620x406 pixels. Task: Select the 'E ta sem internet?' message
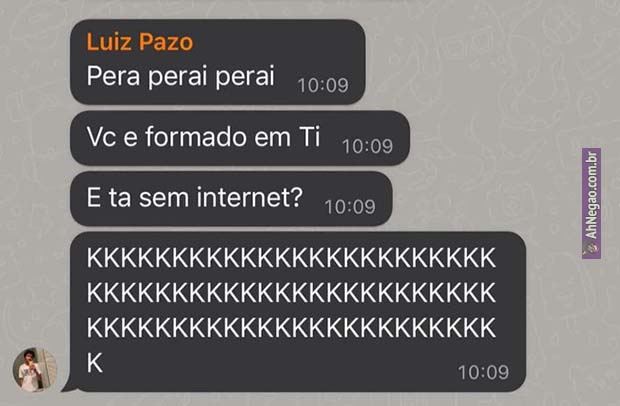pos(231,198)
